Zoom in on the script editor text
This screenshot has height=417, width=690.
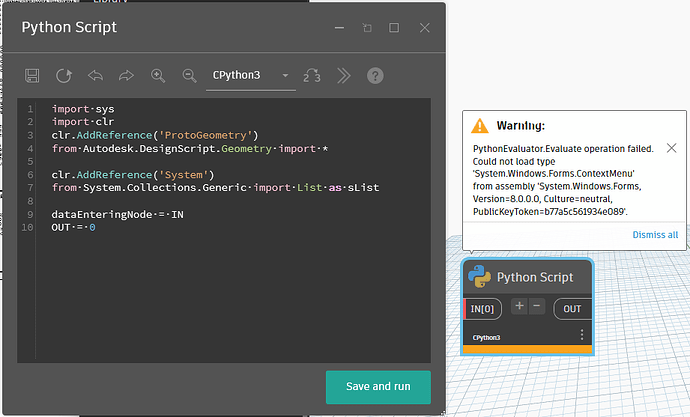point(158,76)
